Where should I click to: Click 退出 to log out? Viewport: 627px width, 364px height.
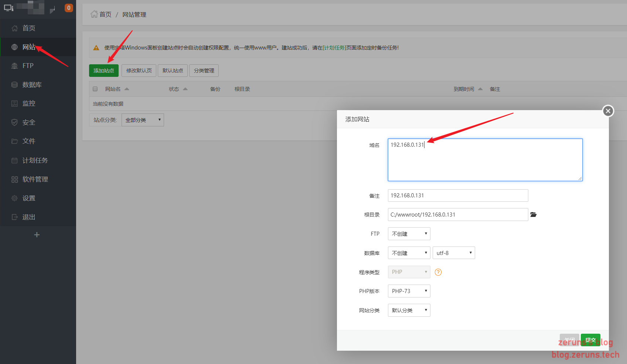point(28,217)
